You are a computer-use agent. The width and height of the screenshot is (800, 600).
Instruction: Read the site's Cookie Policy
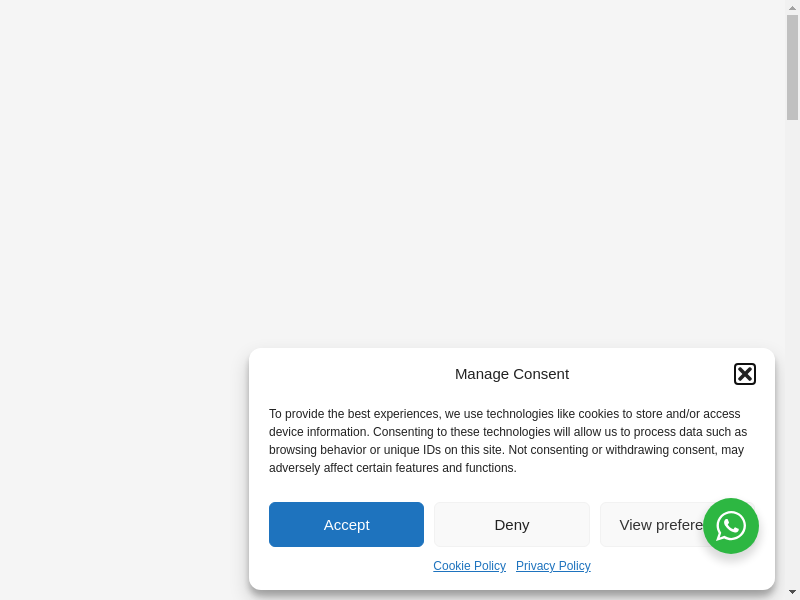[x=469, y=566]
